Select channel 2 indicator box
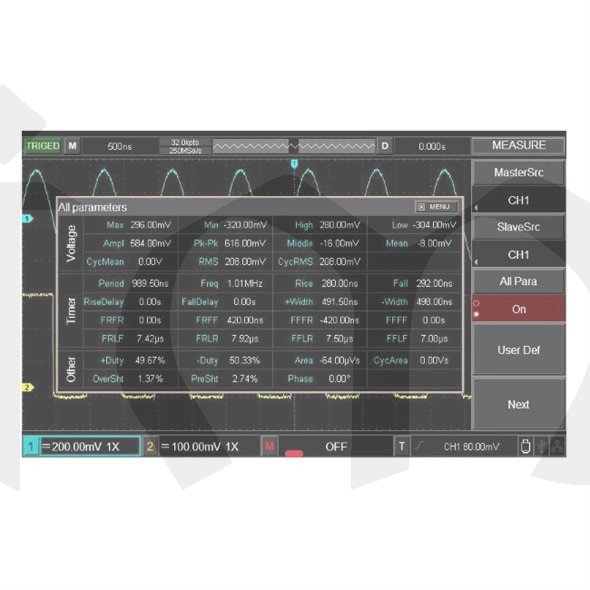The width and height of the screenshot is (590, 590). (150, 447)
